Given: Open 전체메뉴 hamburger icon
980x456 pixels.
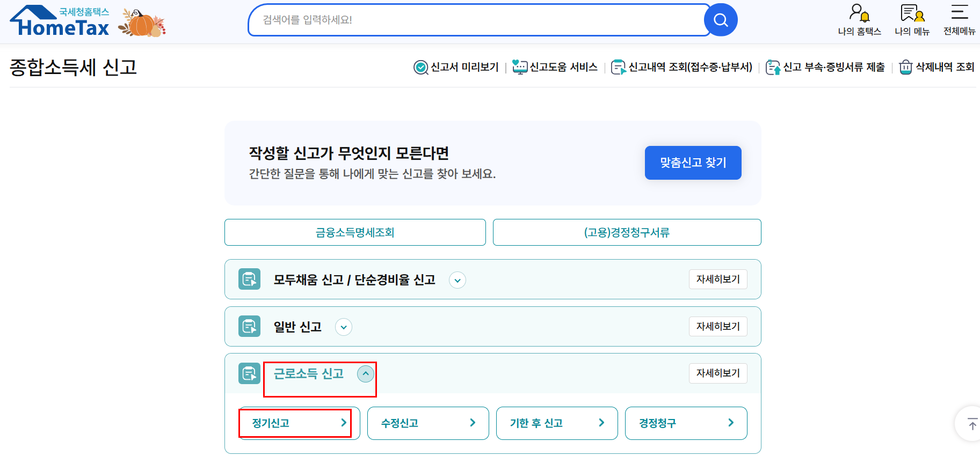Looking at the screenshot, I should pos(960,12).
